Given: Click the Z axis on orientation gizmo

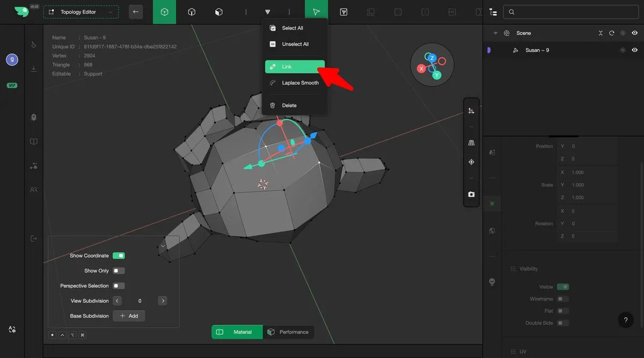Looking at the screenshot, I should pos(431,58).
